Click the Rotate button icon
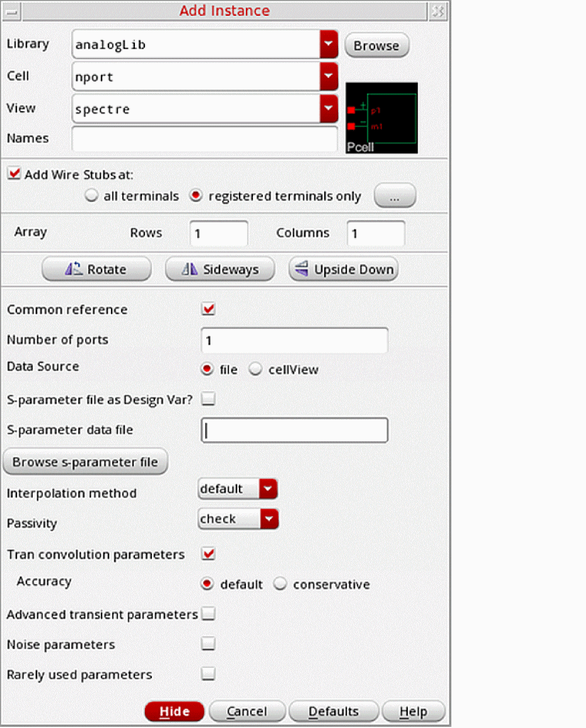The image size is (586, 728). click(74, 269)
